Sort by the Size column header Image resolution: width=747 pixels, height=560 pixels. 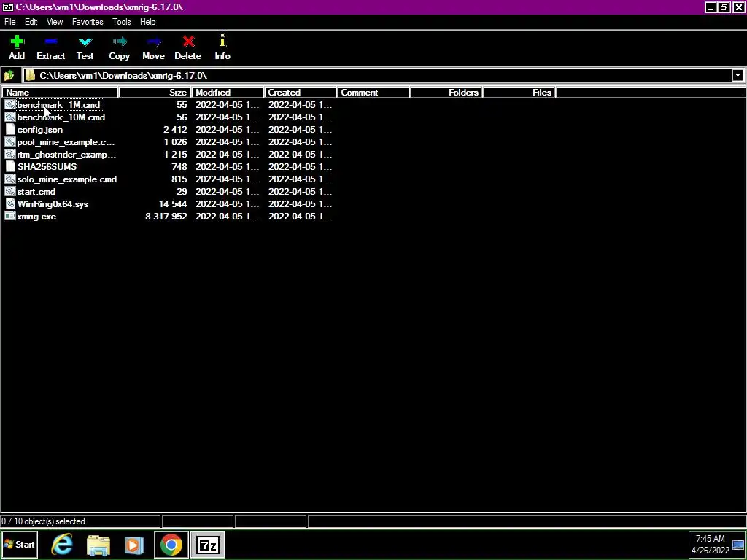155,93
